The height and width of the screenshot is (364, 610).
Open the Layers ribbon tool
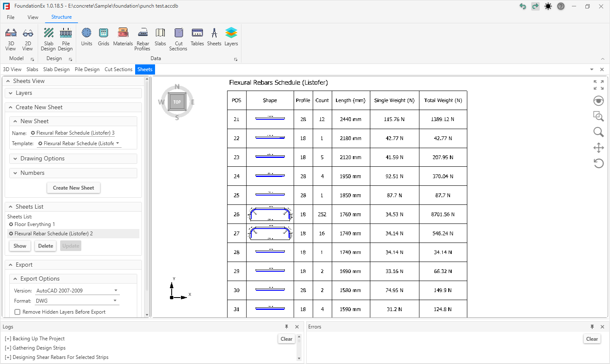[231, 37]
